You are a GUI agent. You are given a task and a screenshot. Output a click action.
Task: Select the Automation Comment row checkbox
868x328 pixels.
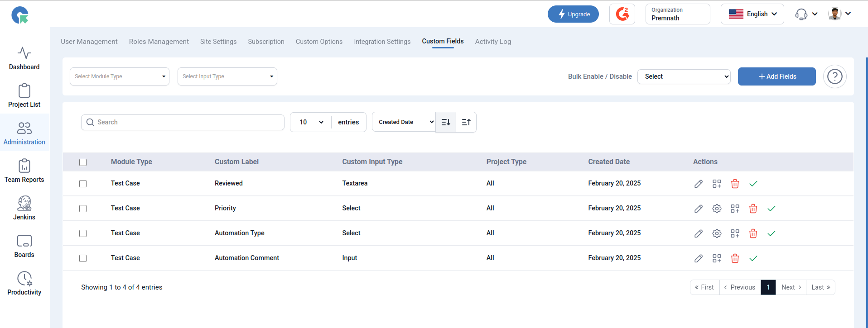pos(83,258)
